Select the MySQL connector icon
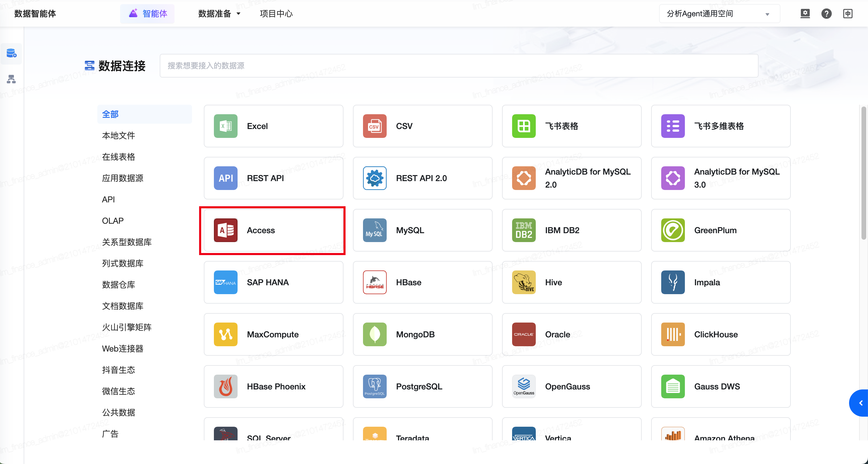Viewport: 868px width, 464px height. pos(374,230)
